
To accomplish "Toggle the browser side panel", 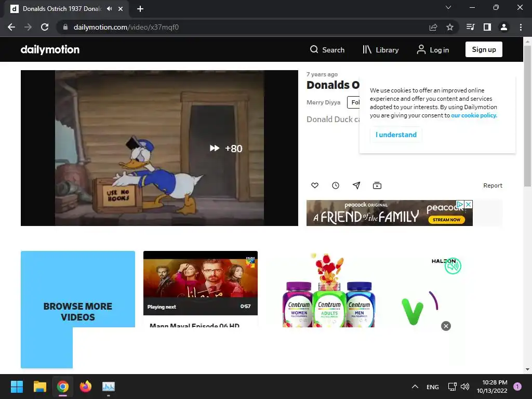I will click(x=487, y=27).
